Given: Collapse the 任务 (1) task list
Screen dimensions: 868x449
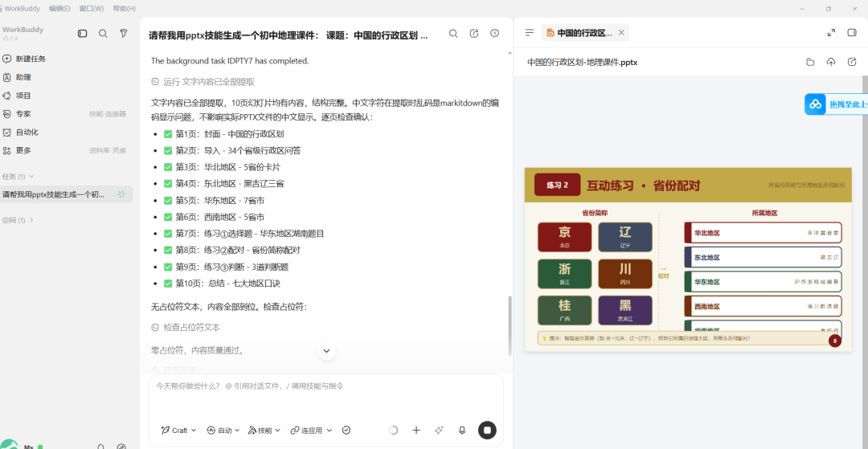Looking at the screenshot, I should pos(18,177).
